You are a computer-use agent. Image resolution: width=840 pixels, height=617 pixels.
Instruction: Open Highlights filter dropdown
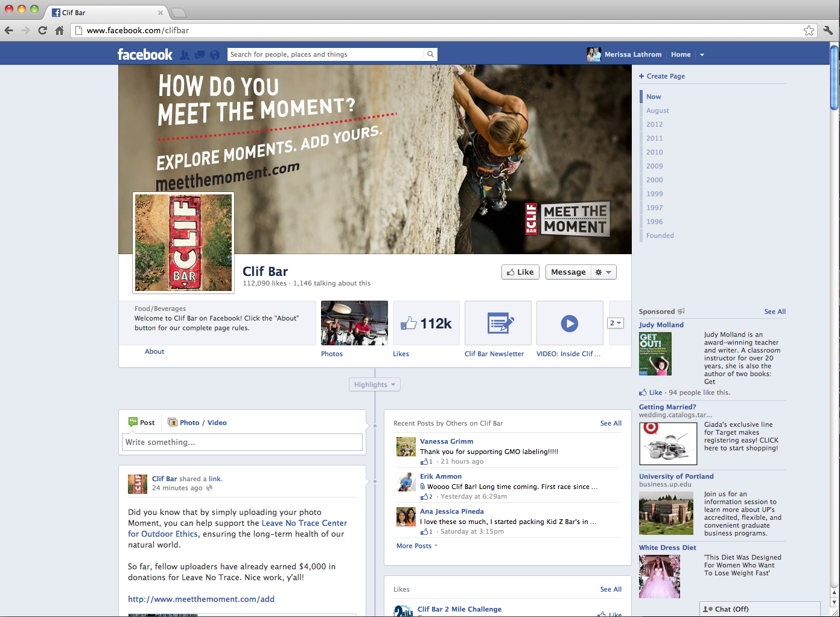coord(375,385)
